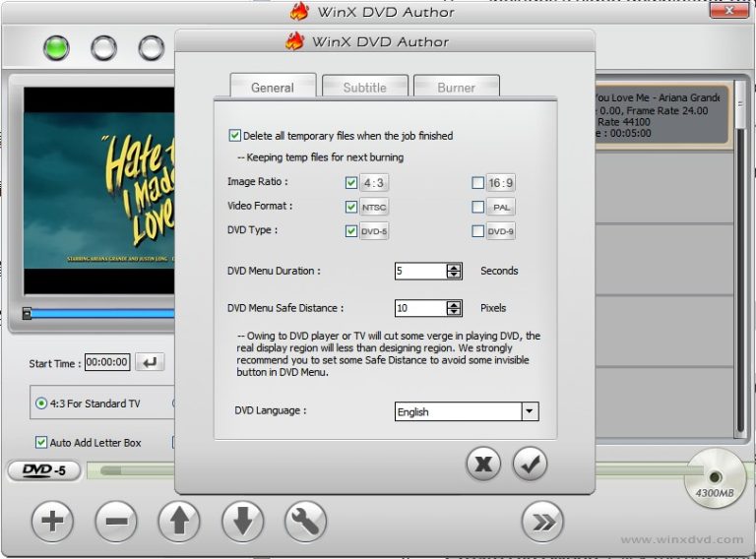Click the third gray step indicator
Viewport: 756px width, 559px height.
(152, 48)
